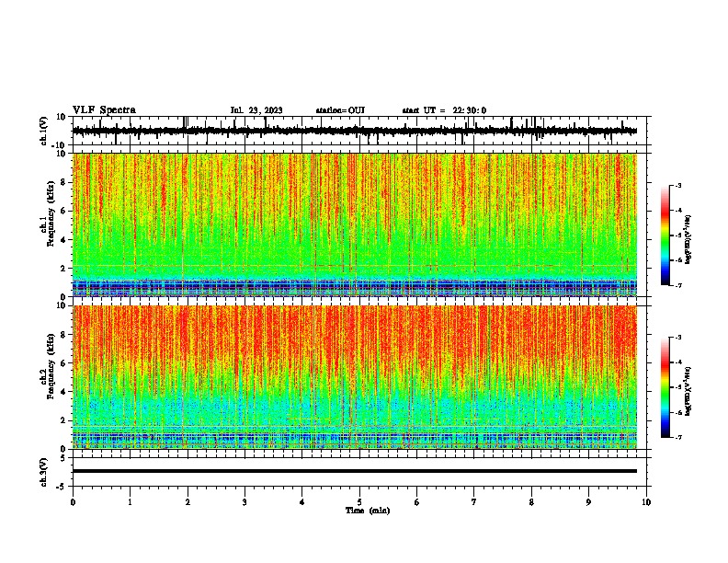Click the ch.1 voltage waveform trace
728x563 pixels.
355,131
